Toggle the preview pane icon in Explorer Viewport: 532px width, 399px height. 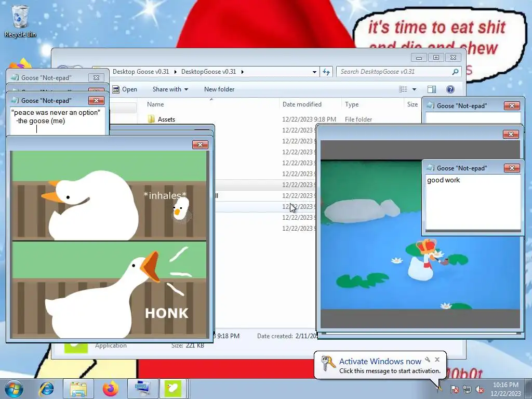432,89
